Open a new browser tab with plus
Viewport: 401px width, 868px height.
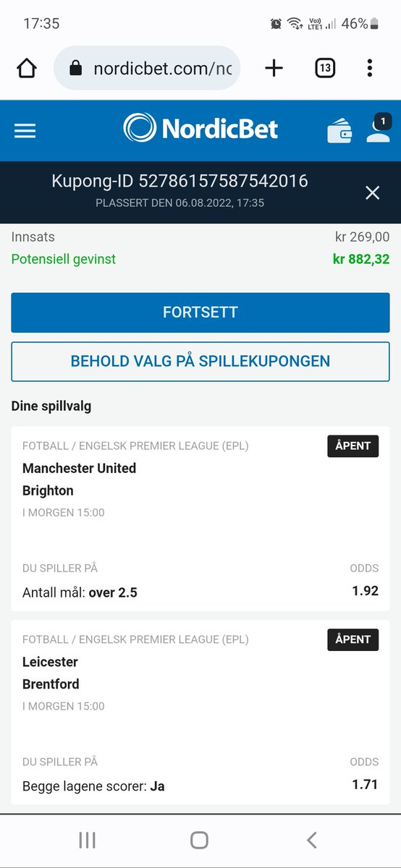click(x=274, y=69)
